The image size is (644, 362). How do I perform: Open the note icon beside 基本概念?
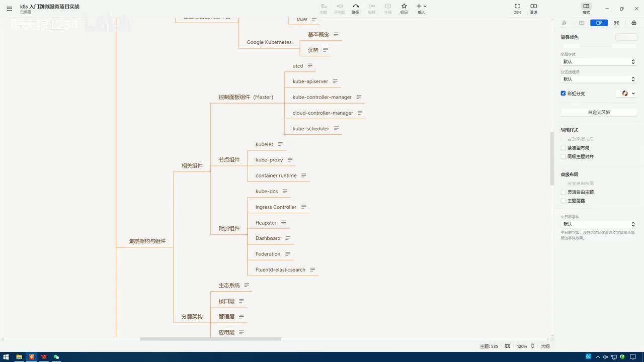[336, 34]
